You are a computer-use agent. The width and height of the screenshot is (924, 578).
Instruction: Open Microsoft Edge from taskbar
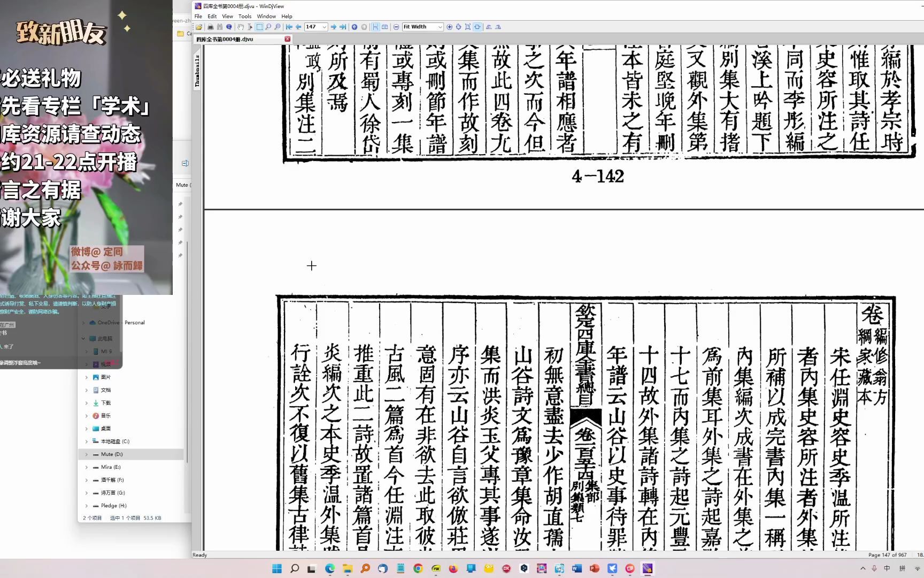pos(330,568)
